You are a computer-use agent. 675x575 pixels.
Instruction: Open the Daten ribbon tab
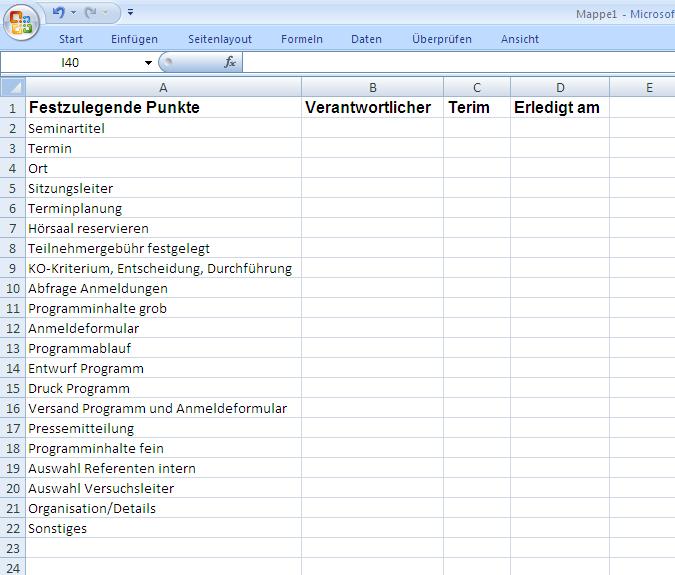[x=366, y=39]
